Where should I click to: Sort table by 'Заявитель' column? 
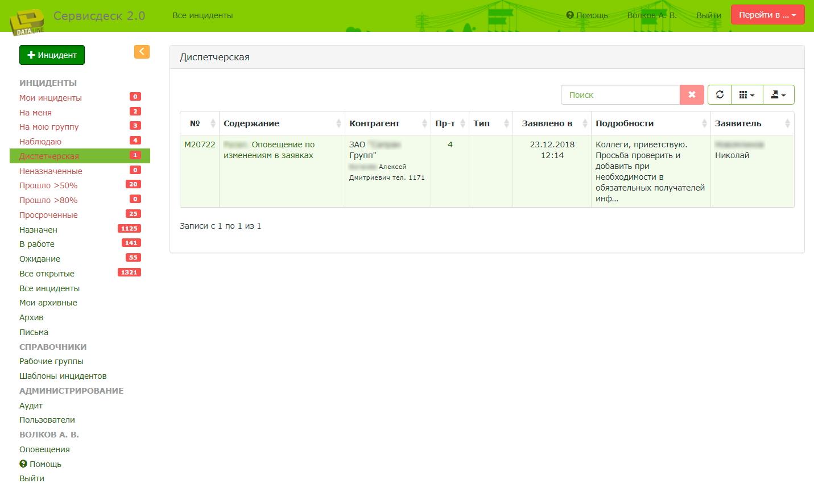point(753,123)
